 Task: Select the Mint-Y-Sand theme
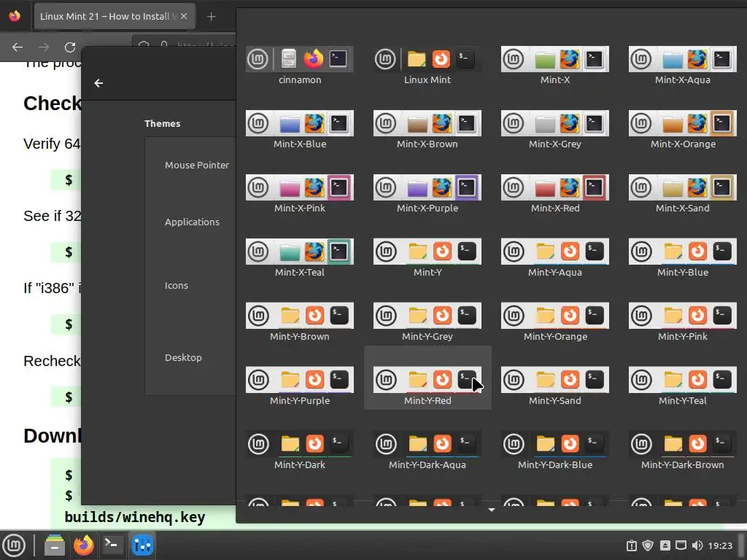pos(555,379)
